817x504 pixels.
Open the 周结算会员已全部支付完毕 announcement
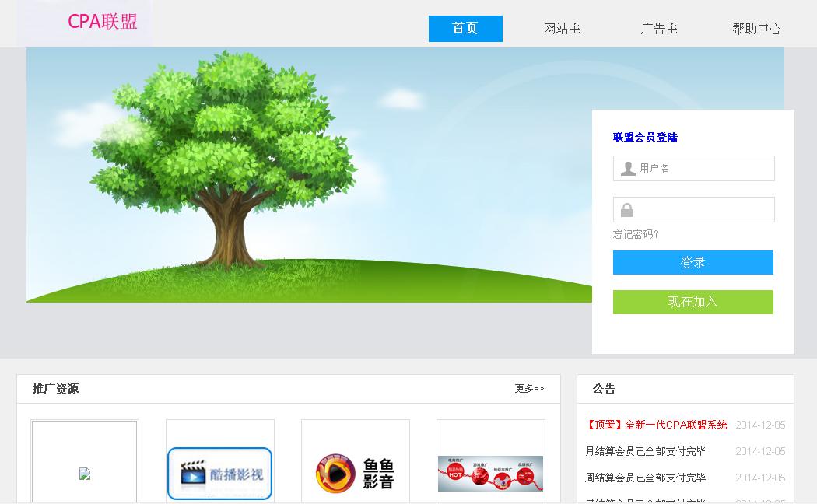tap(645, 478)
